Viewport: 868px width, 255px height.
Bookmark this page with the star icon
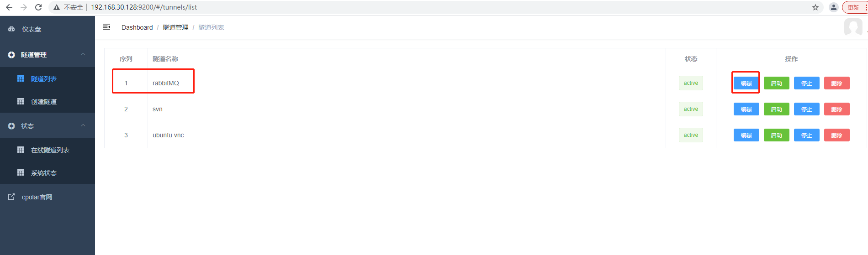[x=815, y=7]
